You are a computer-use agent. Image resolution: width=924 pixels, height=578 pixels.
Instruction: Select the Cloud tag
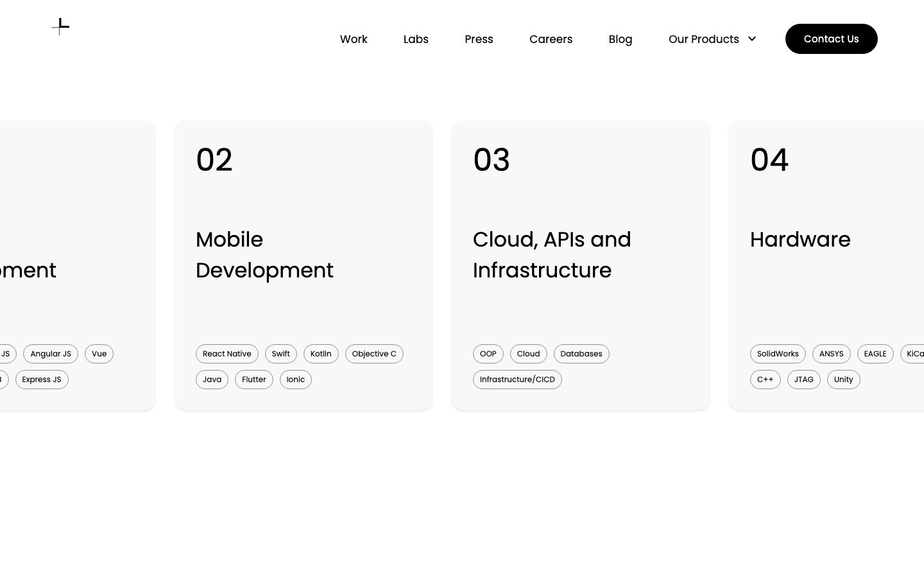tap(529, 354)
